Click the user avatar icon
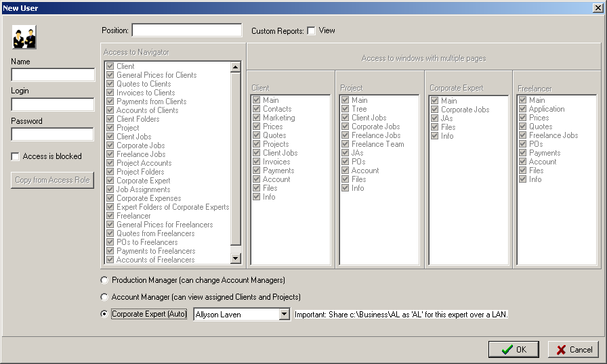607x364 pixels. pyautogui.click(x=24, y=37)
